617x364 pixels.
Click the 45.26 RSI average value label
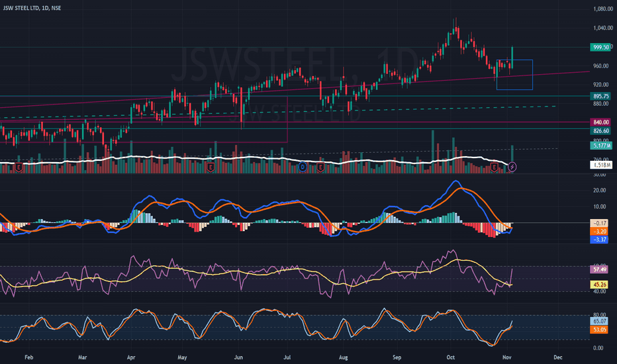(599, 285)
